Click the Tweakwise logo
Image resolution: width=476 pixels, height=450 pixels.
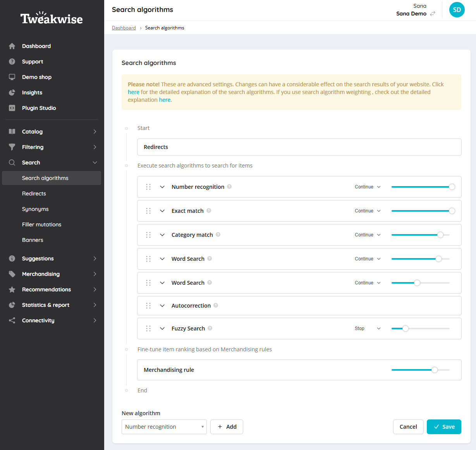52,18
